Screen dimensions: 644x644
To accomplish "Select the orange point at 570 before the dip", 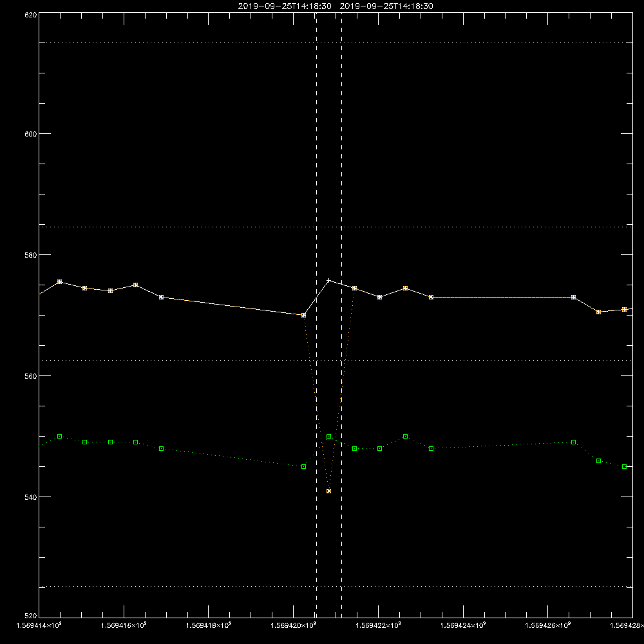I will (303, 316).
